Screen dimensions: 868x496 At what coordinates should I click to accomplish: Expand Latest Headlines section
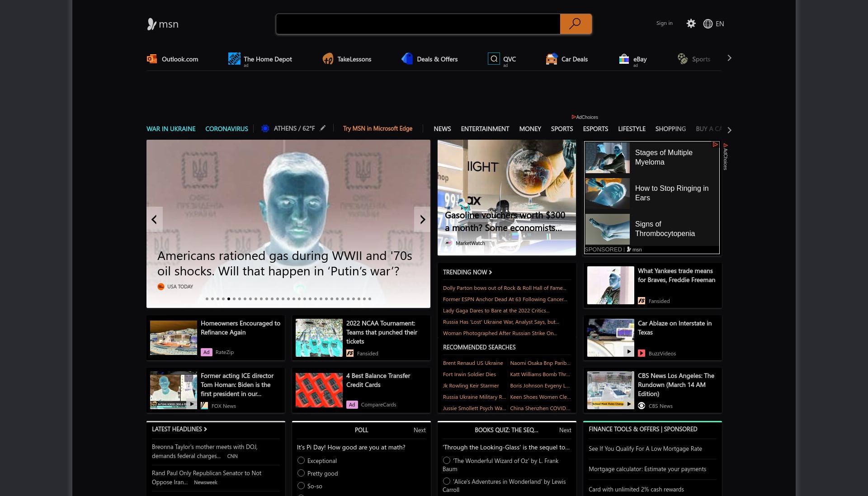pos(179,429)
